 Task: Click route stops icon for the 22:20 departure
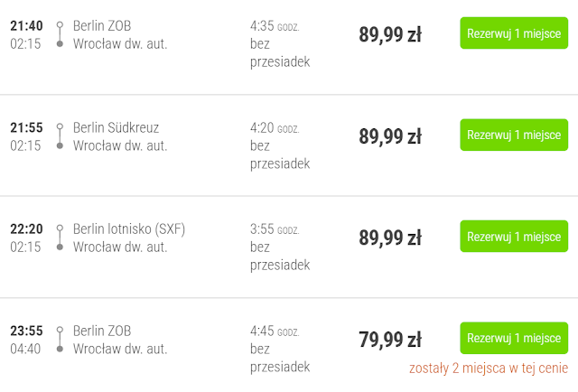(x=60, y=238)
